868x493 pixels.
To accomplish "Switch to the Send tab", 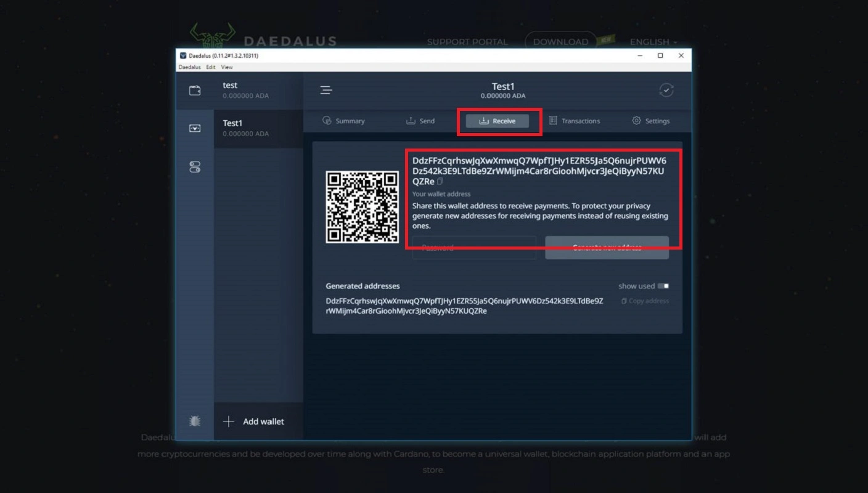I will pyautogui.click(x=420, y=121).
